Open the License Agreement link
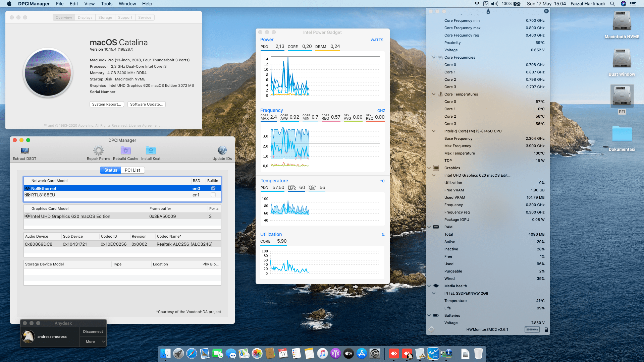644x362 pixels. coord(144,126)
